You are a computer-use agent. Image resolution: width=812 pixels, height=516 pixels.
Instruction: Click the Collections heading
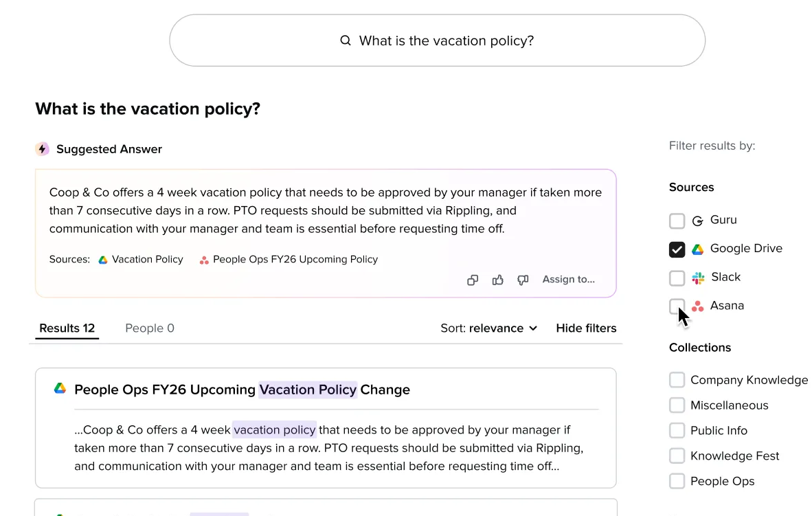699,348
